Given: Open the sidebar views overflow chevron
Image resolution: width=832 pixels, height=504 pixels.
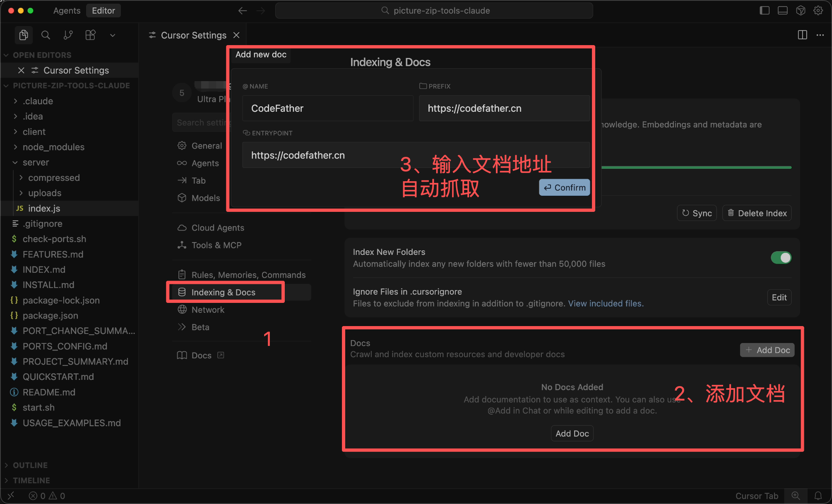Looking at the screenshot, I should pos(112,35).
